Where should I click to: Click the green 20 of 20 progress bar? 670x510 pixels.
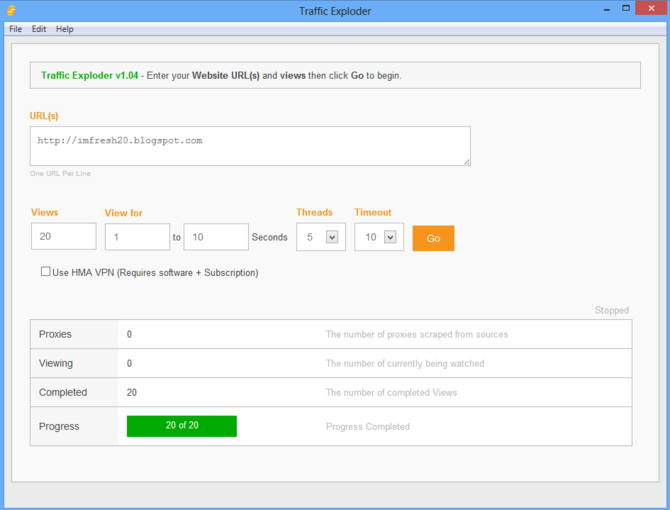click(x=182, y=426)
